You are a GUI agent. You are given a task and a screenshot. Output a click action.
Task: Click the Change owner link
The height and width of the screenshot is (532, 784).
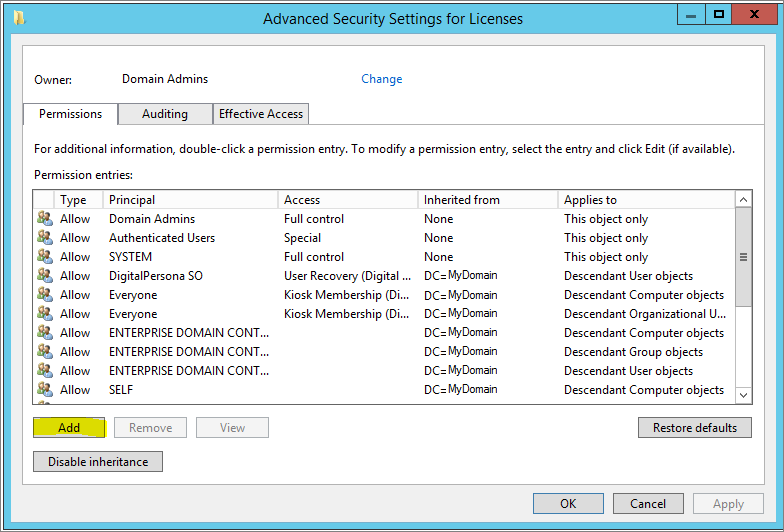pyautogui.click(x=381, y=79)
